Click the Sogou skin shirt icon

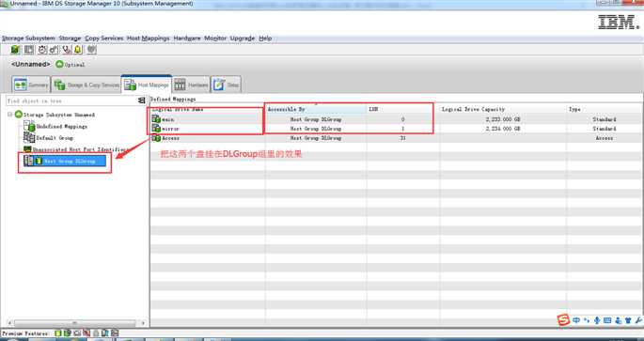coord(628,320)
